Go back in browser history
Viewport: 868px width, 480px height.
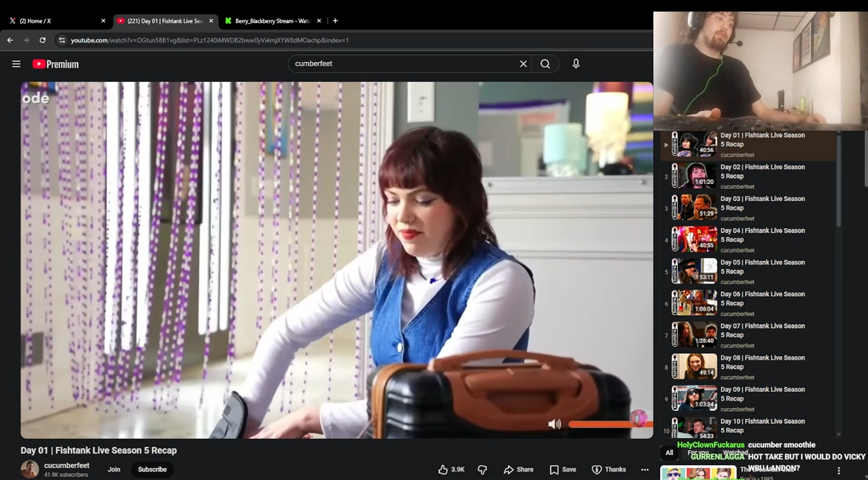(10, 40)
